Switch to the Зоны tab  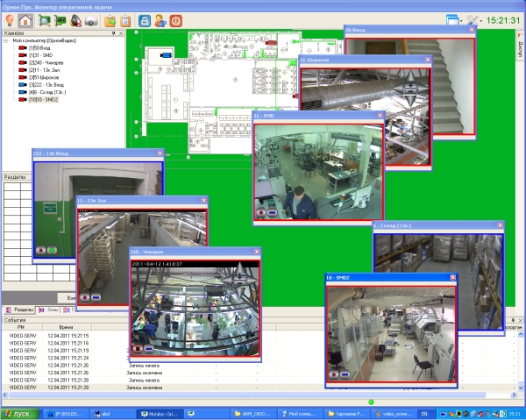coord(52,310)
